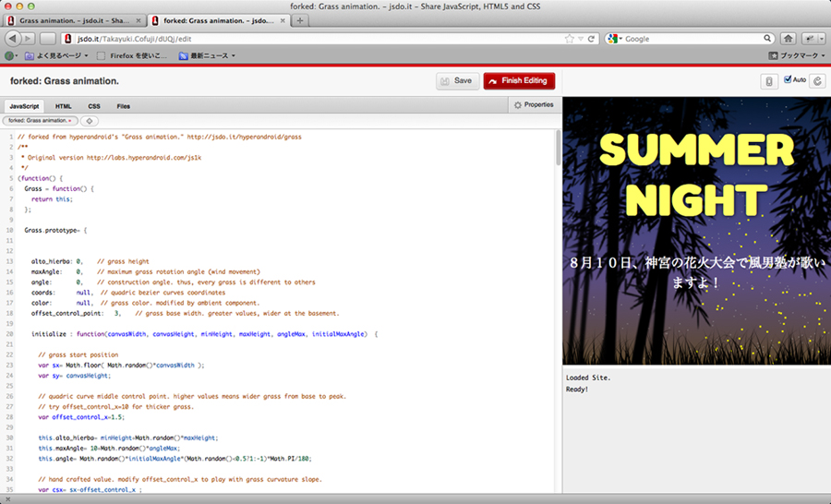This screenshot has width=831, height=504.
Task: Switch to the HTML editor tab
Action: tap(63, 106)
